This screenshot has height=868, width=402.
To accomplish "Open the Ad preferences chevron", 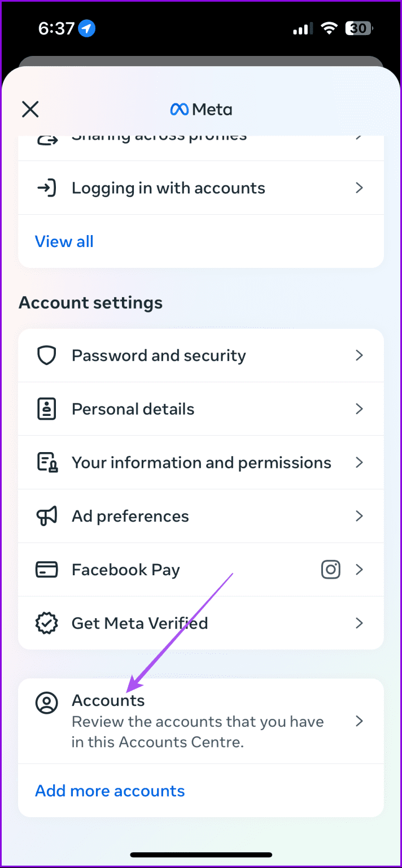I will point(359,516).
